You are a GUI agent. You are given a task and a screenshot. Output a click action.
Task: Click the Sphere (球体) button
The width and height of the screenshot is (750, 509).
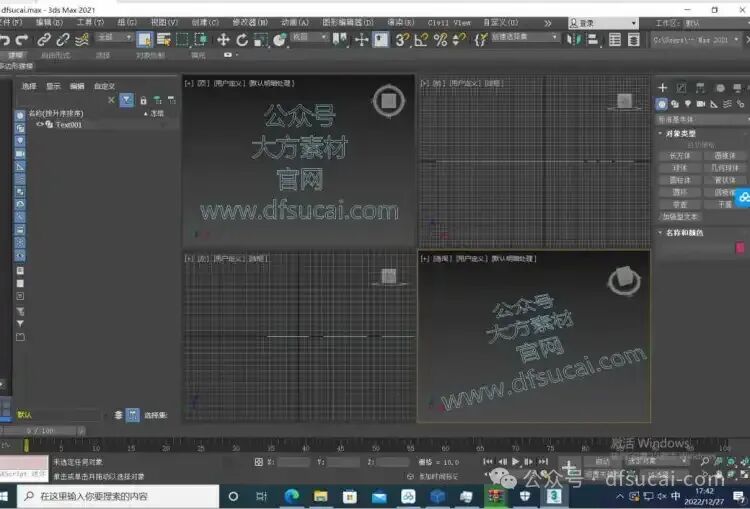tap(680, 168)
